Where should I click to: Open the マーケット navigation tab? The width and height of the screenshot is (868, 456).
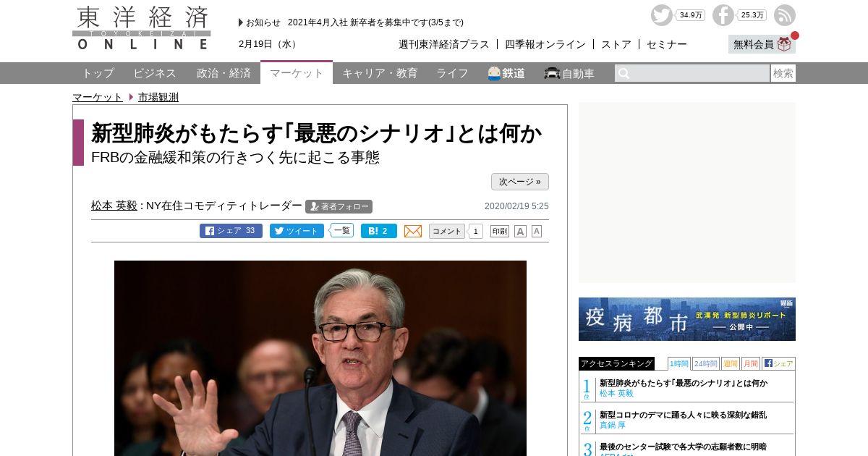tap(297, 72)
